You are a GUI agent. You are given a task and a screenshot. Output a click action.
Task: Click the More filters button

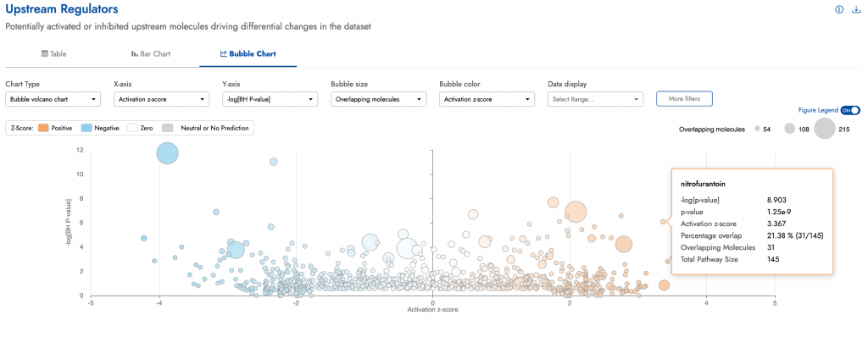point(684,98)
